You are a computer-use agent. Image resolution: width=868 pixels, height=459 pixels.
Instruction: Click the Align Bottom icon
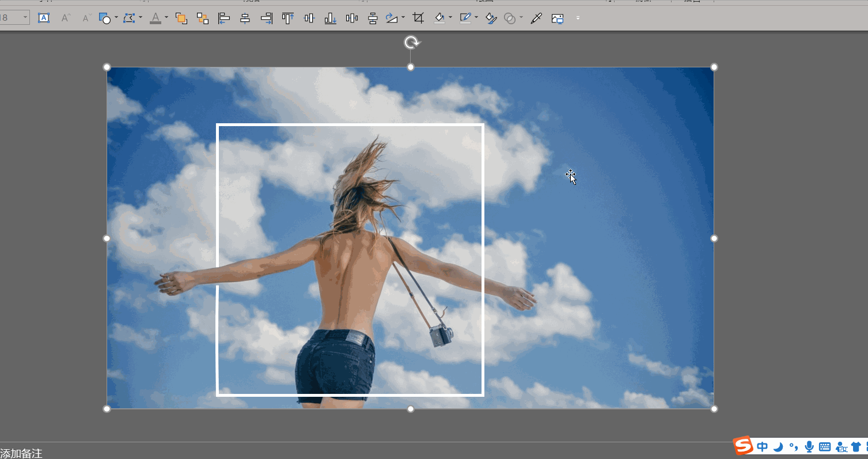(330, 18)
